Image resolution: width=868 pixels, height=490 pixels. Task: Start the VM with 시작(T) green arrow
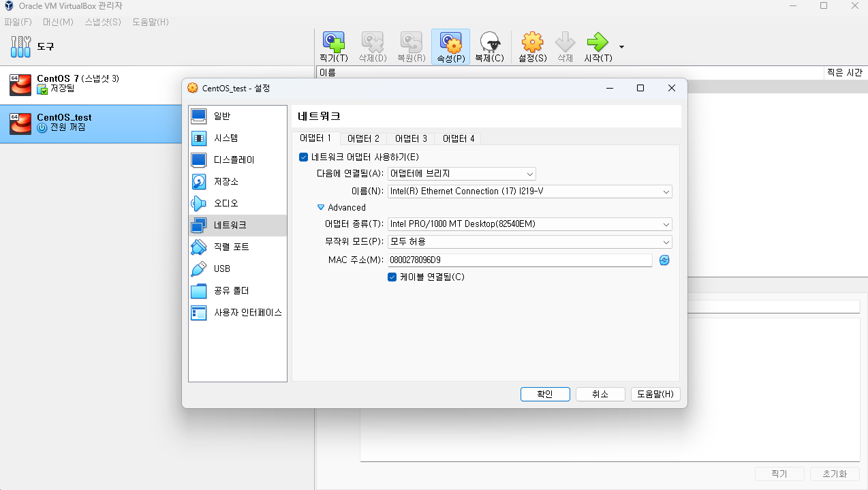pos(598,42)
